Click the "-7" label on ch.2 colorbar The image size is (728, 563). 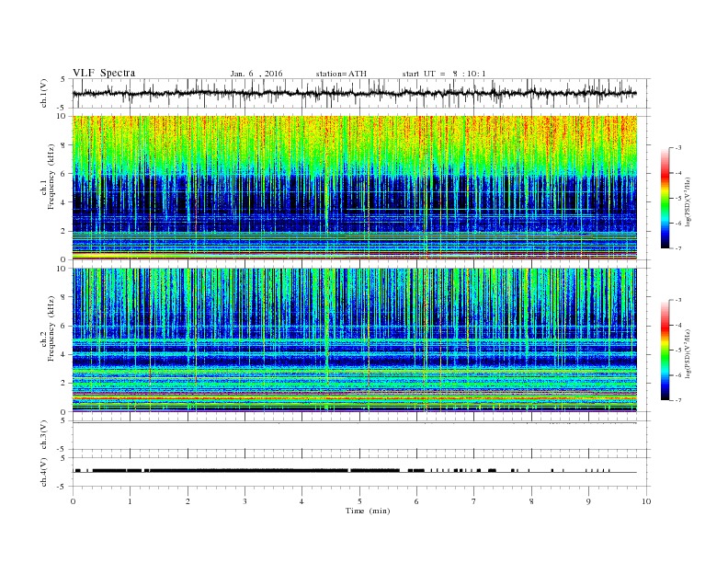[678, 400]
